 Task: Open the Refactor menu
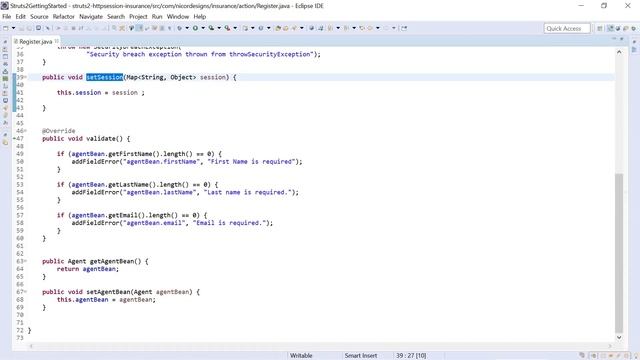coord(64,17)
